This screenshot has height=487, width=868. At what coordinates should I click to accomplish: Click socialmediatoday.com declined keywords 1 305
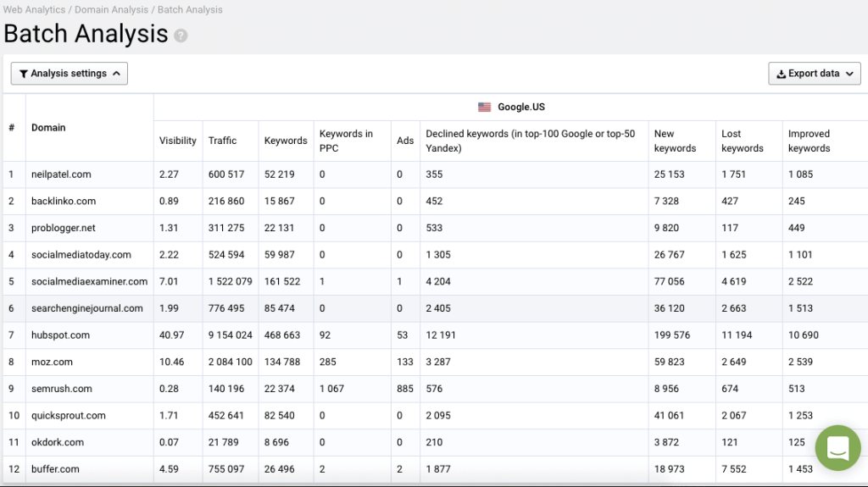pyautogui.click(x=438, y=255)
